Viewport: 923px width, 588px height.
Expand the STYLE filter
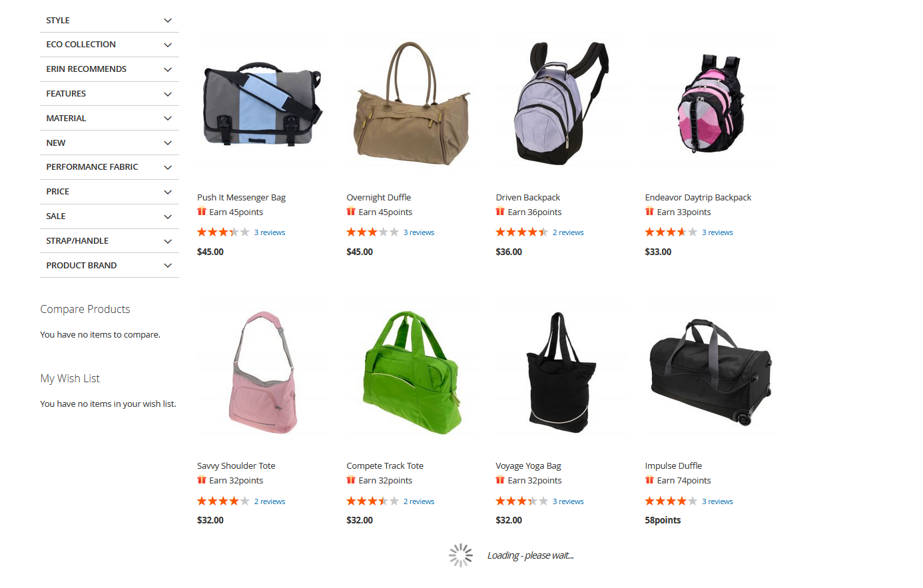pos(109,20)
